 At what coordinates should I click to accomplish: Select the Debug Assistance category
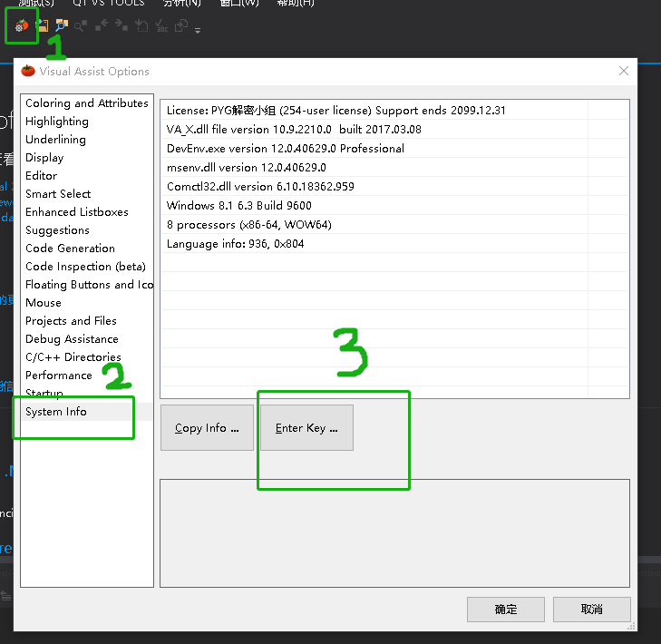tap(87, 339)
